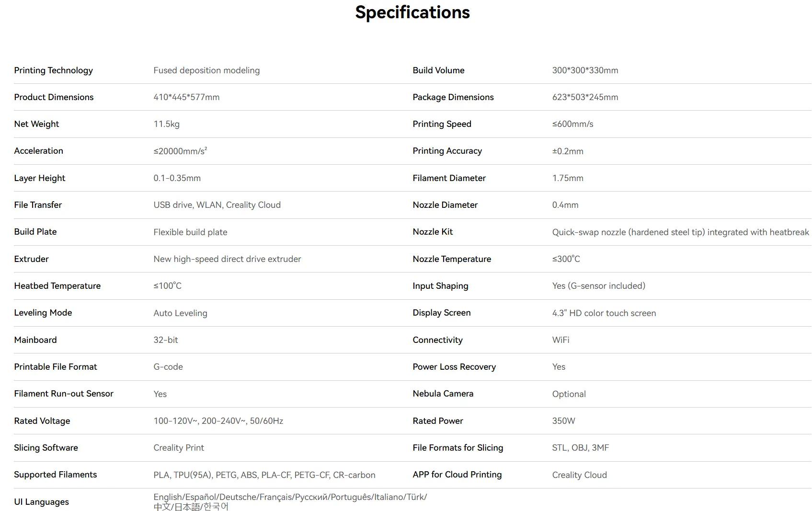Click the Product Dimensions label
The width and height of the screenshot is (812, 511).
pos(54,97)
